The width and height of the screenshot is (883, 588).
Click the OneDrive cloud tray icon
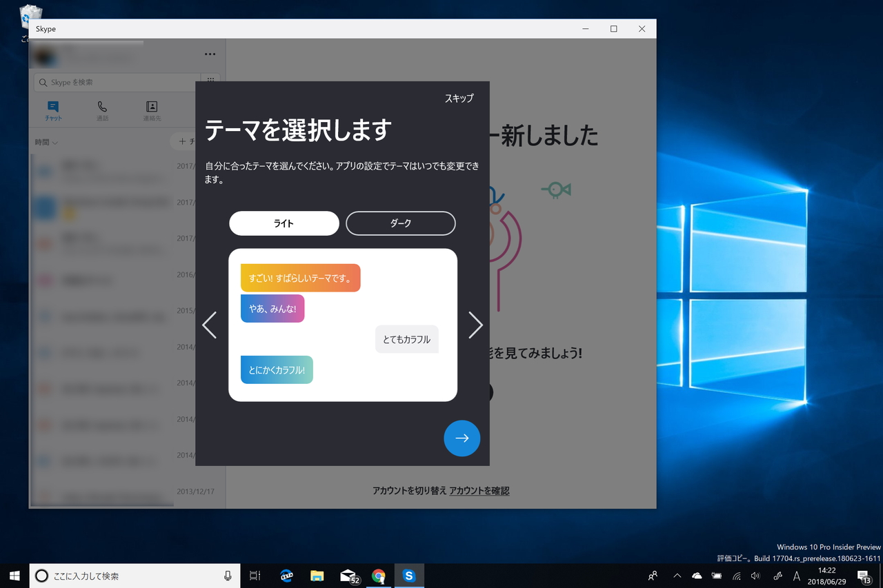696,576
